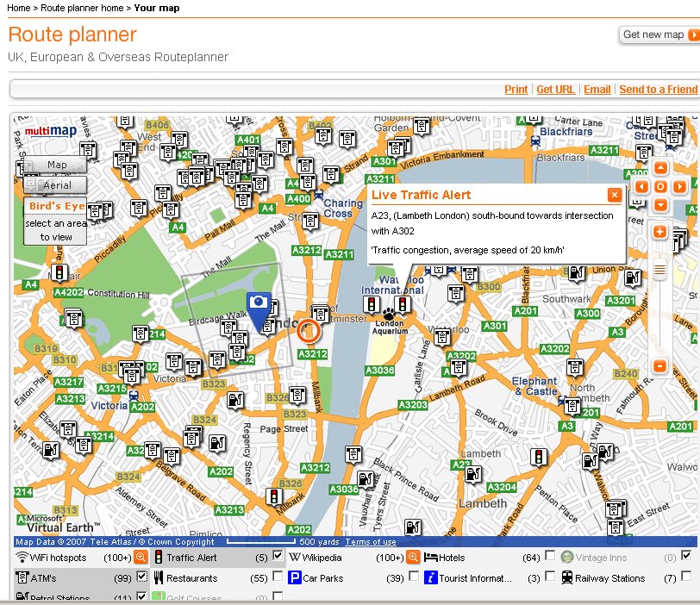Go to Home breadcrumb link
Screen dimensions: 700x605
point(19,8)
